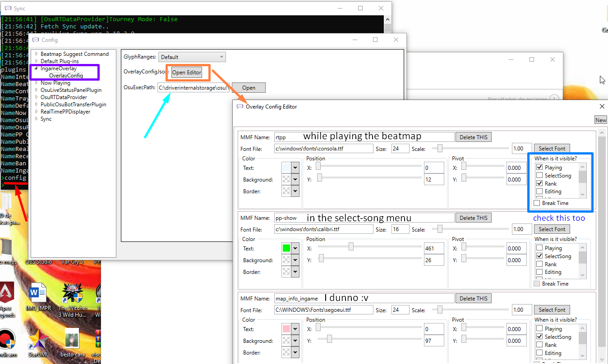Viewport: 608px width, 364px height.
Task: Uncheck SelectSong for the pp-show overlay
Action: (539, 256)
